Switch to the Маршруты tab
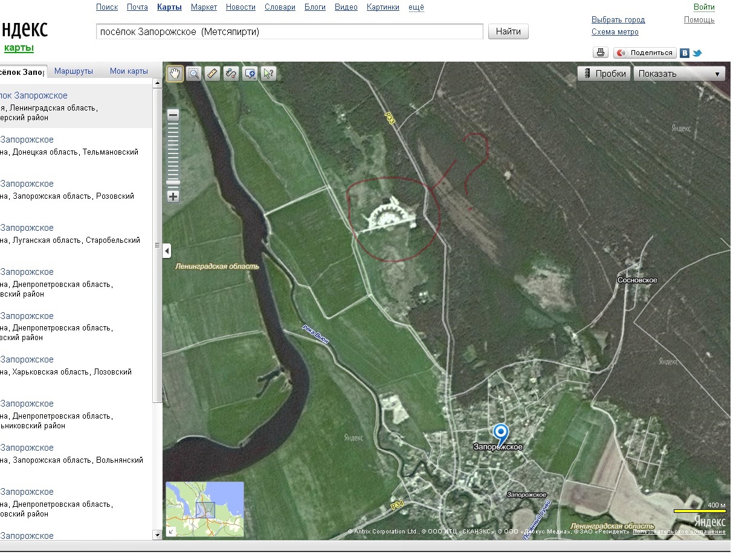This screenshot has height=560, width=736. click(x=74, y=71)
